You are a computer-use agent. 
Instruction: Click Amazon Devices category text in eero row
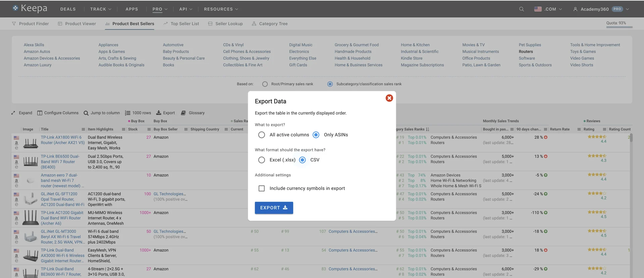(445, 175)
